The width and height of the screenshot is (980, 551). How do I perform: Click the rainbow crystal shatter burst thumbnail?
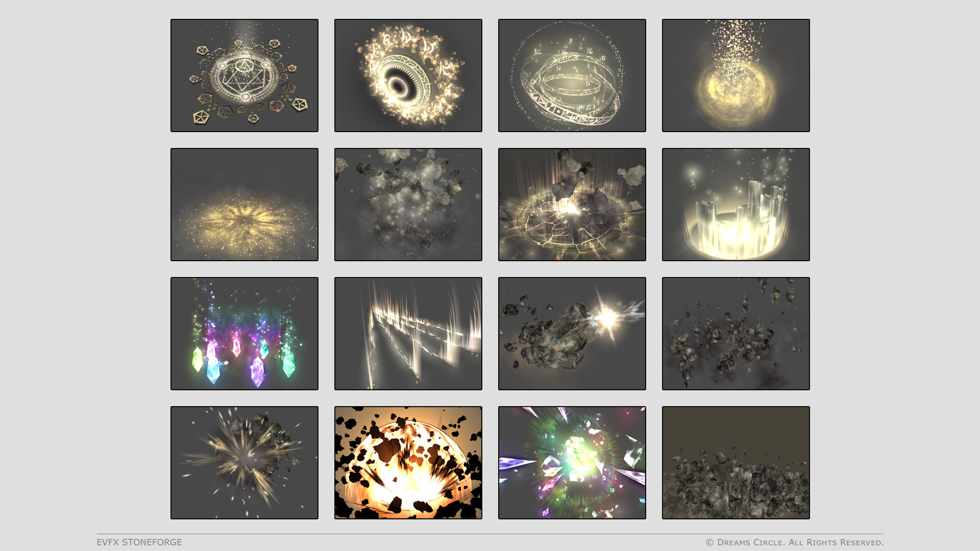point(572,463)
